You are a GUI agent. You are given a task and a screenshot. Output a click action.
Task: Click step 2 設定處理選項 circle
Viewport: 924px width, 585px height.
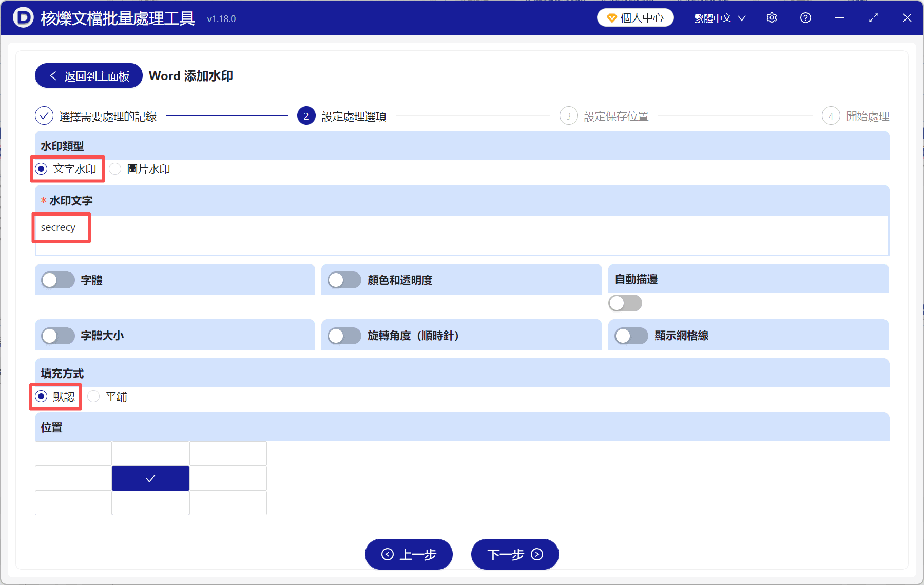coord(306,116)
